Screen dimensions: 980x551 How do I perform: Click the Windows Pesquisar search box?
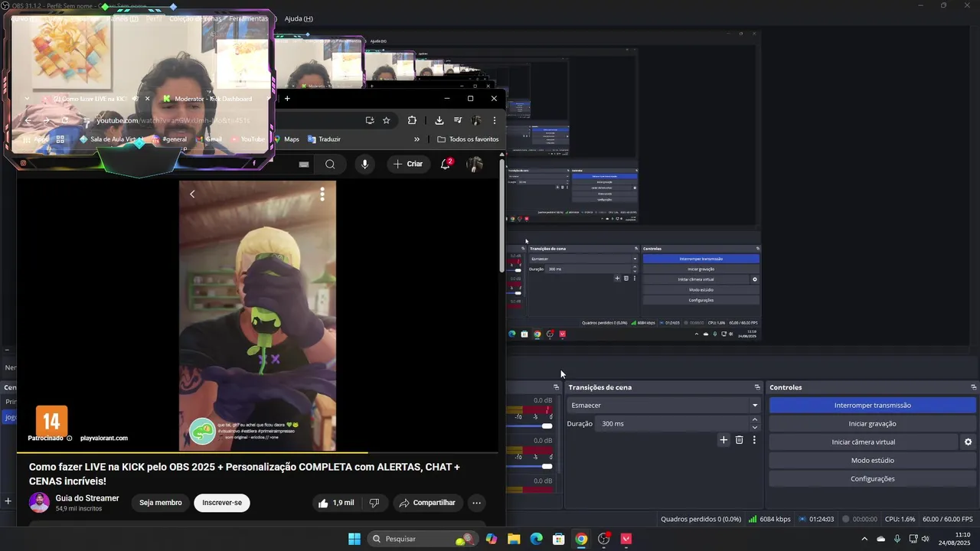click(x=421, y=539)
